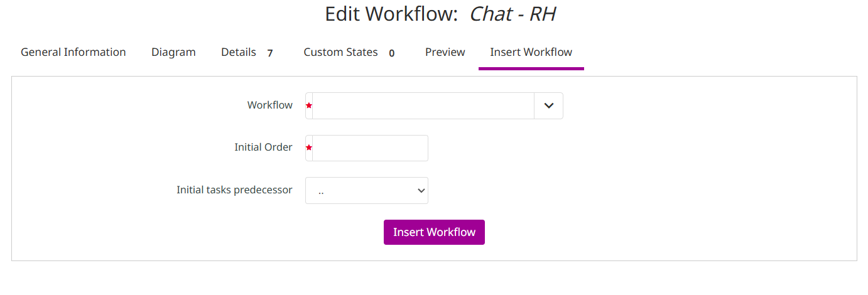Open the Initial tasks predecessor dropdown
Viewport: 868px width, 295px height.
coord(367,190)
